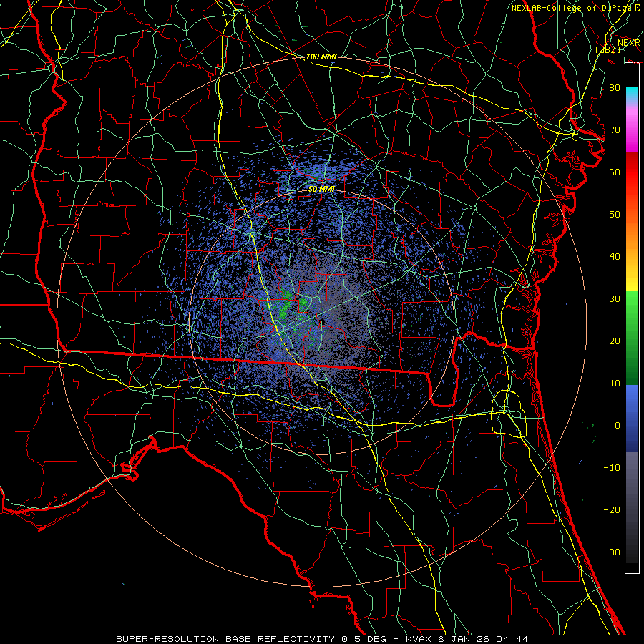Click the 40 value on the dBZ scale
Viewport: 644px width, 644px height.
click(x=615, y=257)
